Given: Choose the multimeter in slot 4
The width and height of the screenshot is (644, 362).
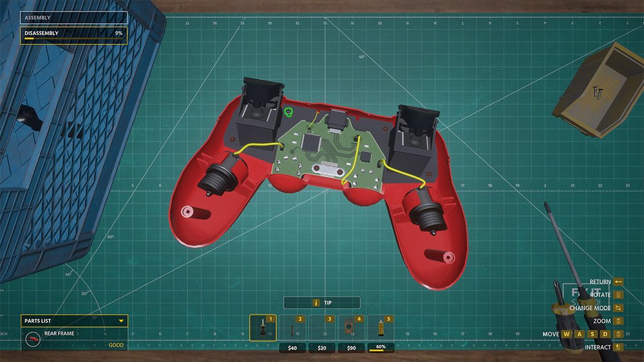Looking at the screenshot, I should click(x=351, y=328).
